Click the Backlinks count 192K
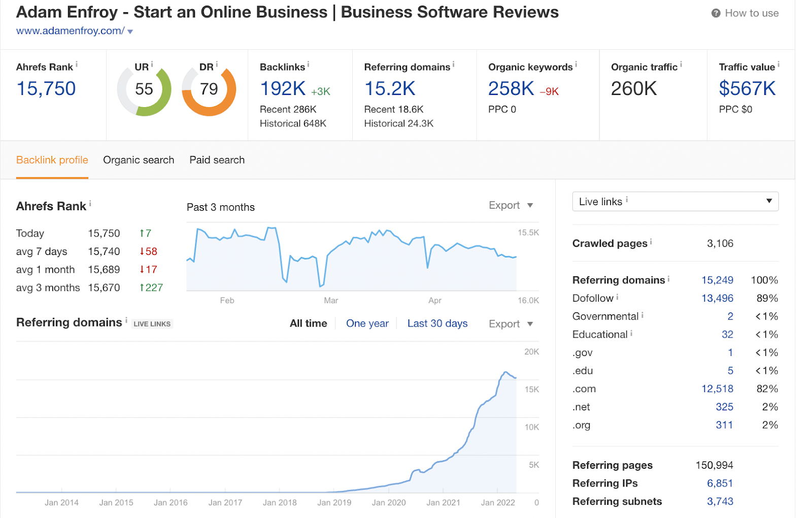The image size is (812, 518). coord(283,89)
